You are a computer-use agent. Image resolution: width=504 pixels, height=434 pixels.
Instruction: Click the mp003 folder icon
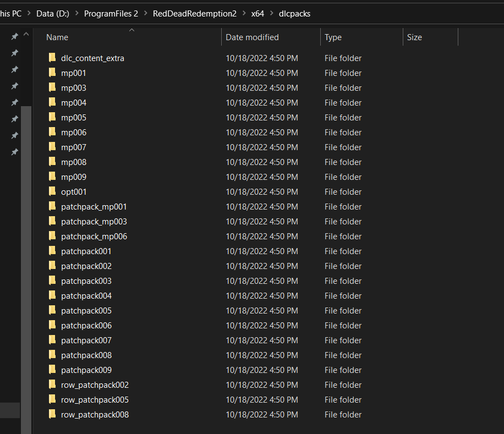52,87
